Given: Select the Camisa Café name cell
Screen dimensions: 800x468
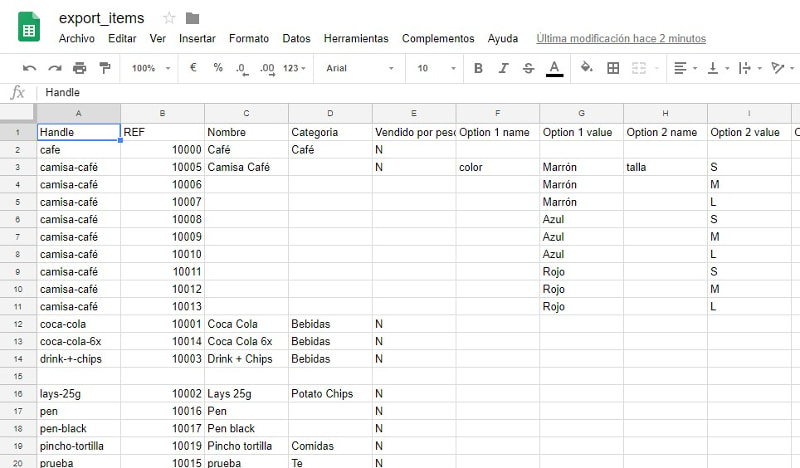Looking at the screenshot, I should [x=246, y=167].
